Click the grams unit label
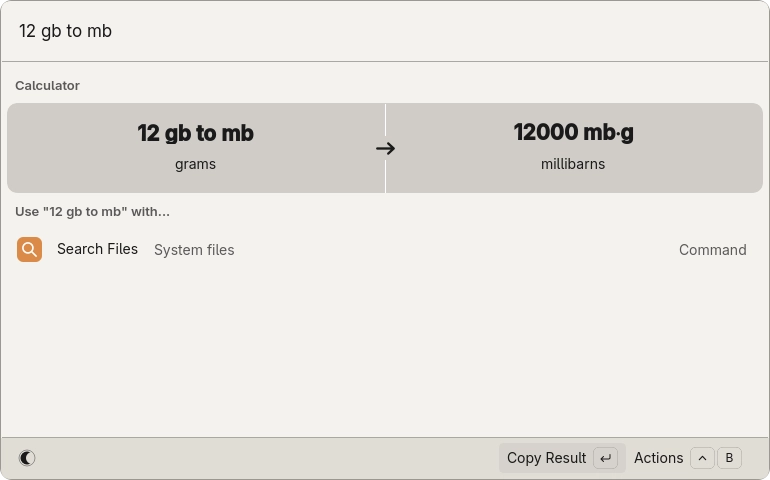 coord(195,164)
